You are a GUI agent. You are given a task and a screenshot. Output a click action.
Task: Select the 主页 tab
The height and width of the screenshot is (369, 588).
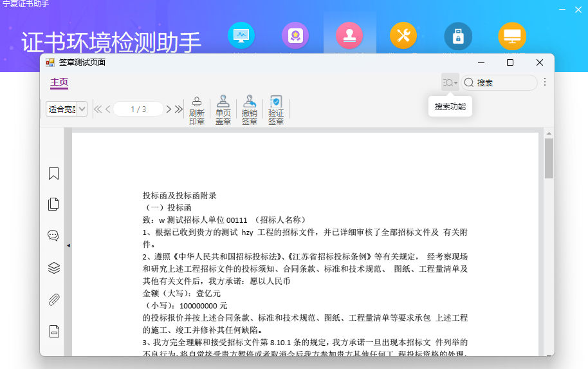(x=59, y=82)
